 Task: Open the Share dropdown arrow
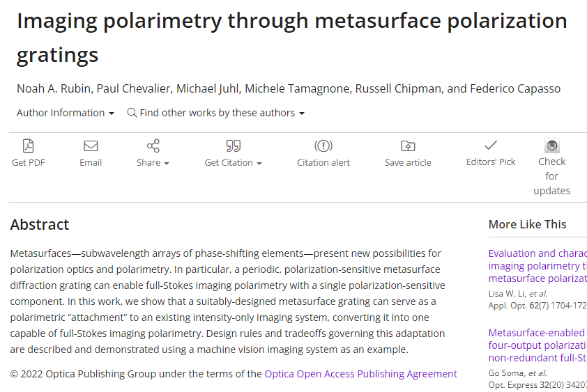click(x=167, y=164)
